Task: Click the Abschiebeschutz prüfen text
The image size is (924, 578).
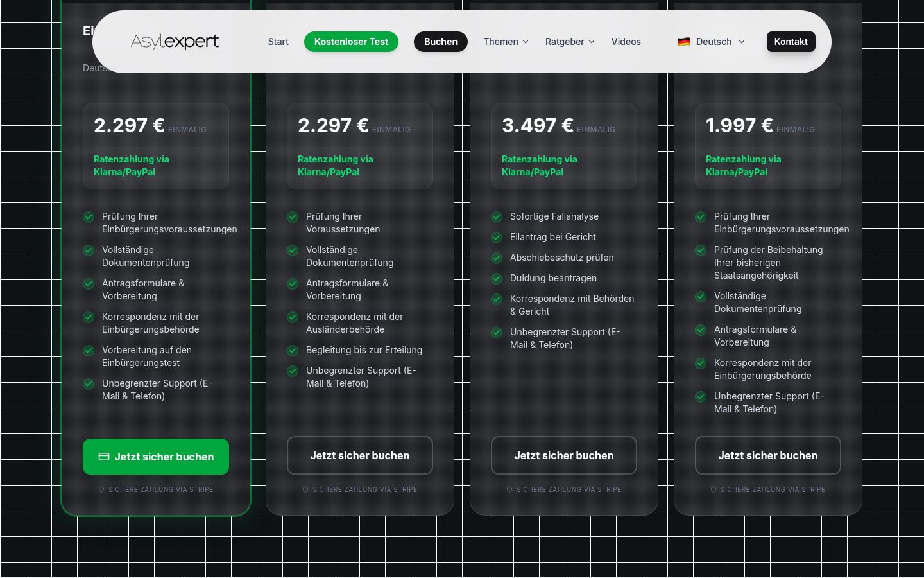Action: click(x=562, y=258)
